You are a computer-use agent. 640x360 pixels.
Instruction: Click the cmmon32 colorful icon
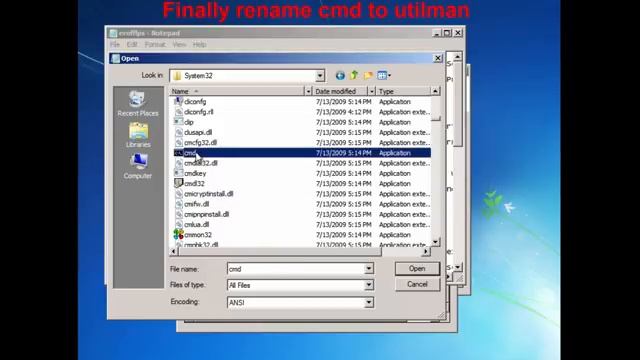click(x=178, y=234)
